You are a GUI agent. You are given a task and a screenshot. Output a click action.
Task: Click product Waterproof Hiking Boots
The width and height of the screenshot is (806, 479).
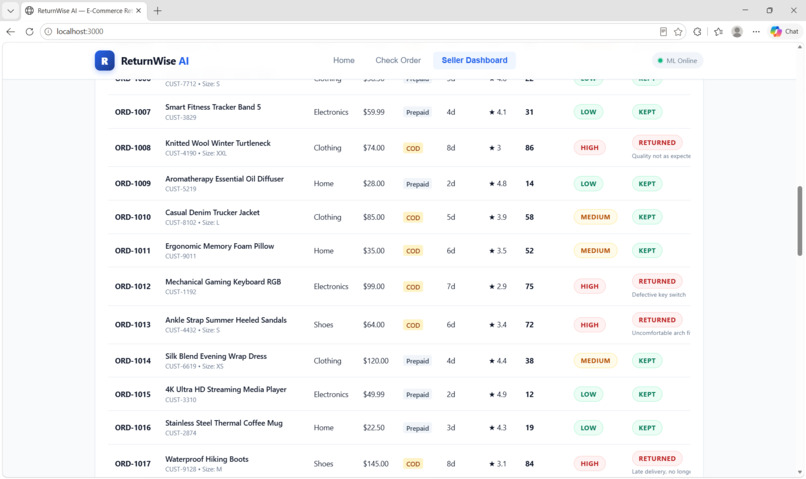pyautogui.click(x=207, y=459)
